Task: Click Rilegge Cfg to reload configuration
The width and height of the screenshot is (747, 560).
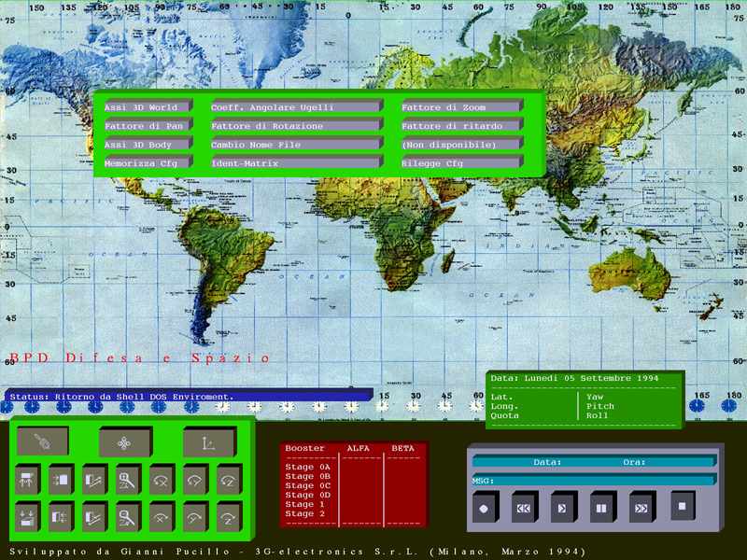Action: pos(462,162)
